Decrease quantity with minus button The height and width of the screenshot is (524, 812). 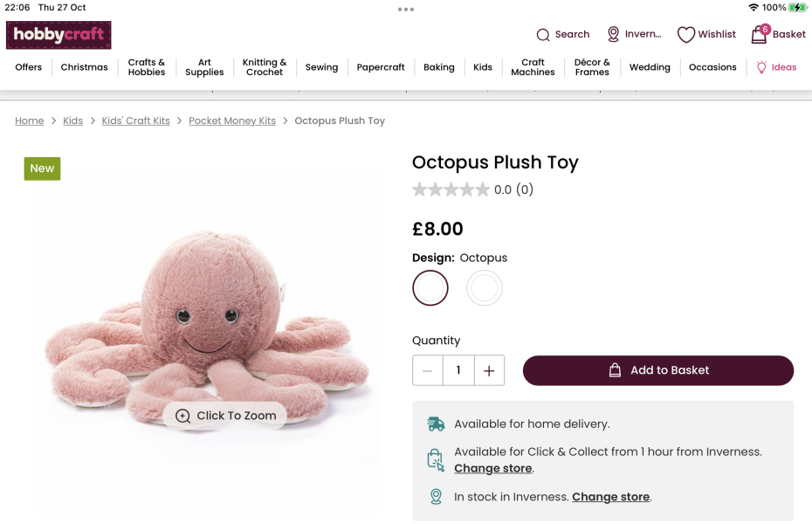(427, 370)
